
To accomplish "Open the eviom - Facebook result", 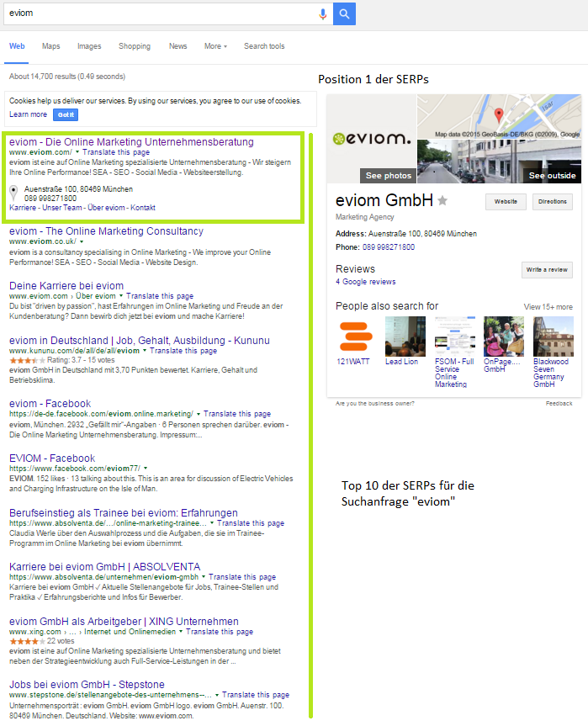I will click(50, 403).
